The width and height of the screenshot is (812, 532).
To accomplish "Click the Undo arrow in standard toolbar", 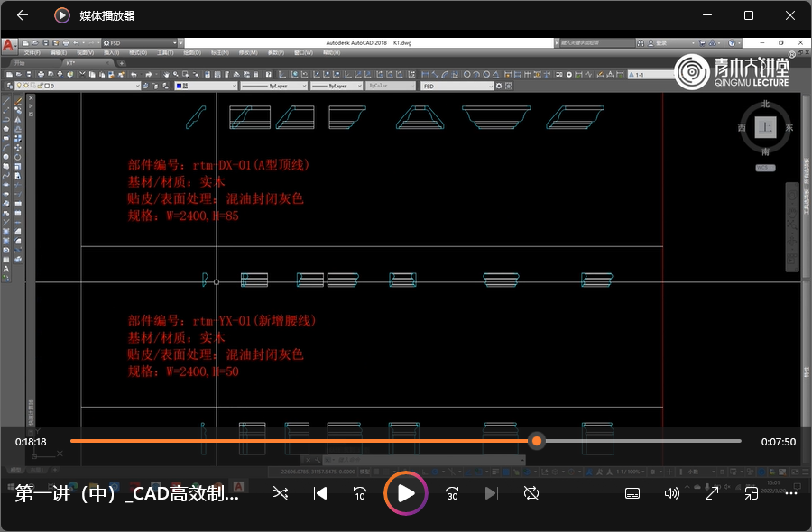I will pyautogui.click(x=134, y=75).
